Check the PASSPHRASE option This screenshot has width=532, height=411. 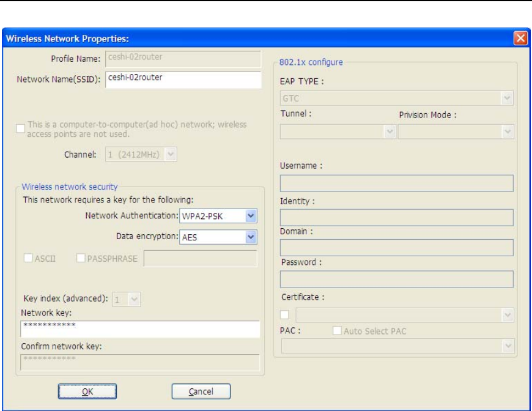coord(81,258)
